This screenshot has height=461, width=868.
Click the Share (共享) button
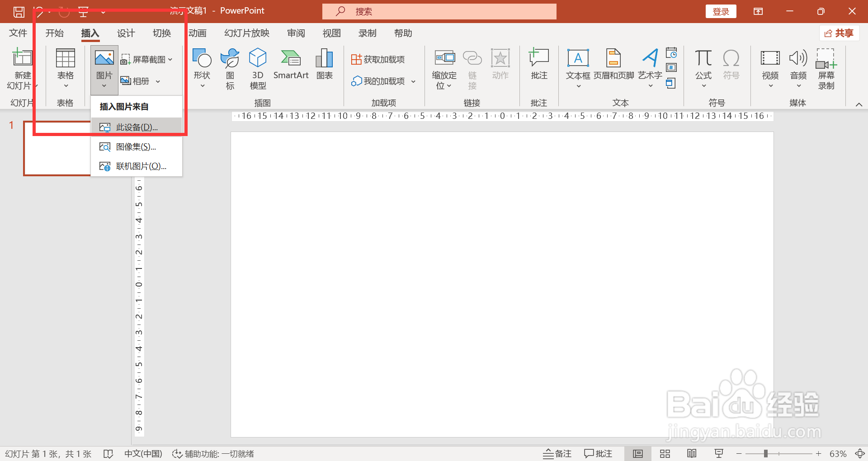pyautogui.click(x=839, y=33)
